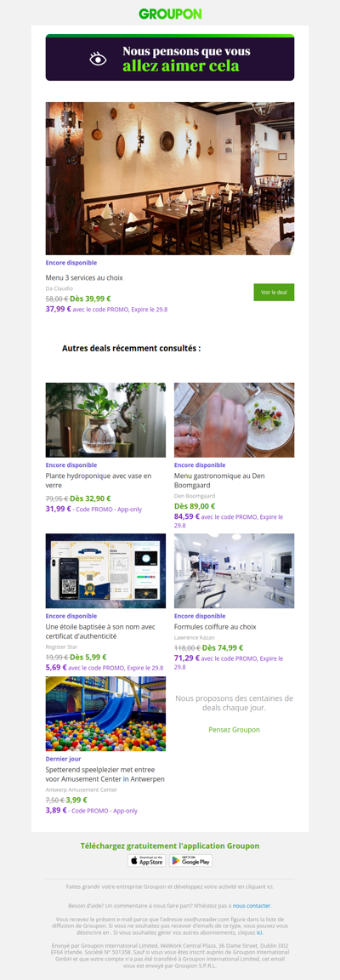Click the Pensez Groupon link
This screenshot has width=340, height=980.
tap(235, 729)
